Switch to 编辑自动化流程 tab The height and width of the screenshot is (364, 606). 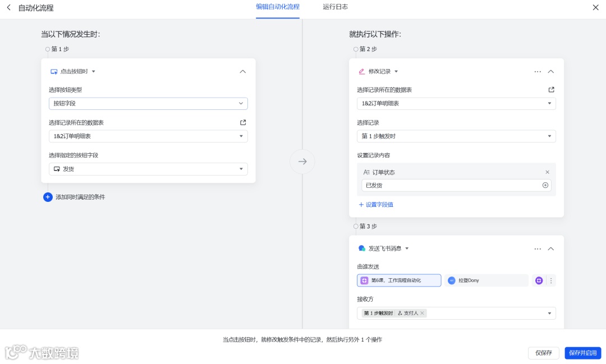click(278, 7)
